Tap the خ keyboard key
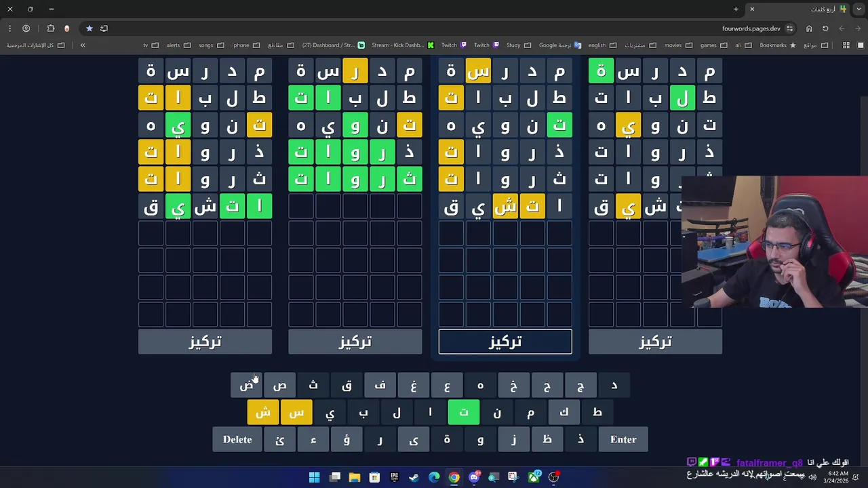868x488 pixels. tap(514, 386)
